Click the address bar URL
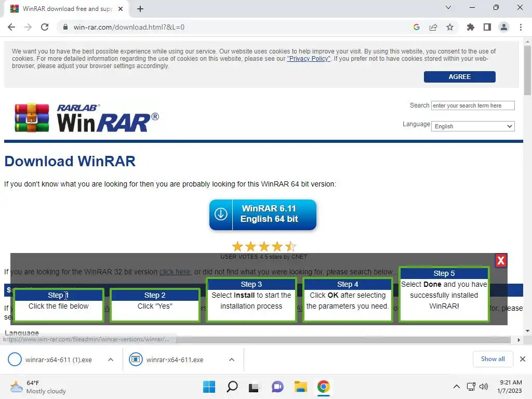The height and width of the screenshot is (399, 532). [129, 27]
